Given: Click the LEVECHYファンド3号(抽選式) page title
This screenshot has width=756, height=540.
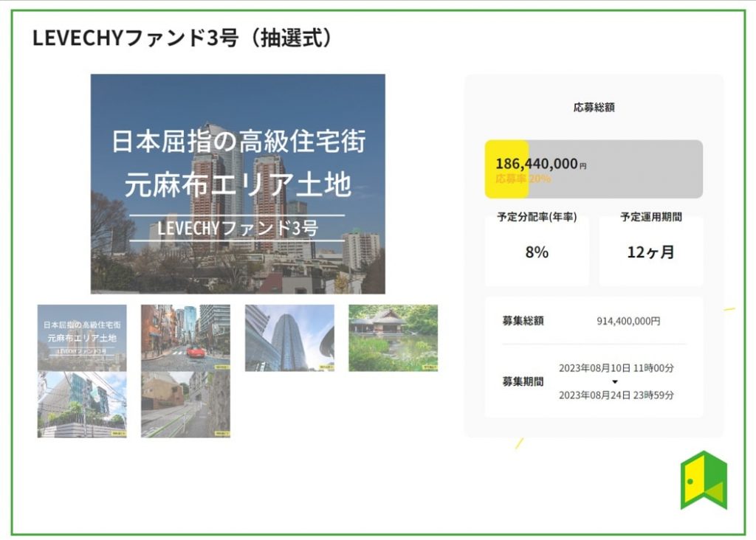Looking at the screenshot, I should click(x=182, y=38).
